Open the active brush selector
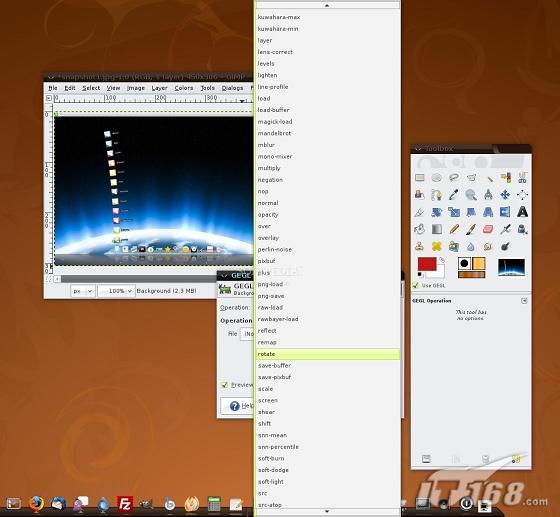 (x=464, y=263)
